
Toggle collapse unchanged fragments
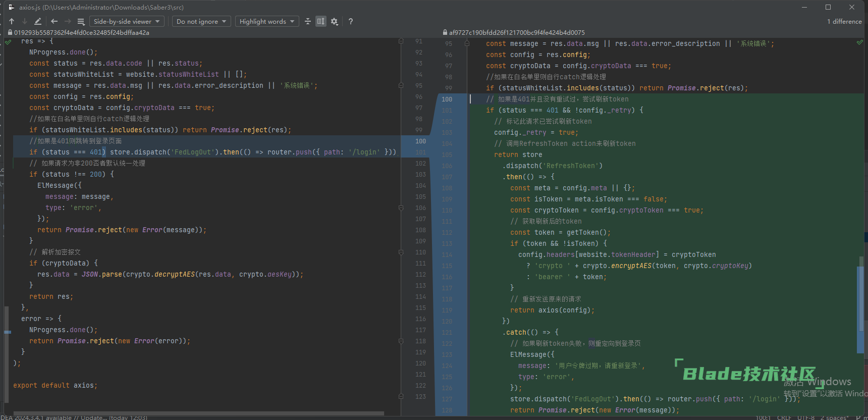(307, 21)
